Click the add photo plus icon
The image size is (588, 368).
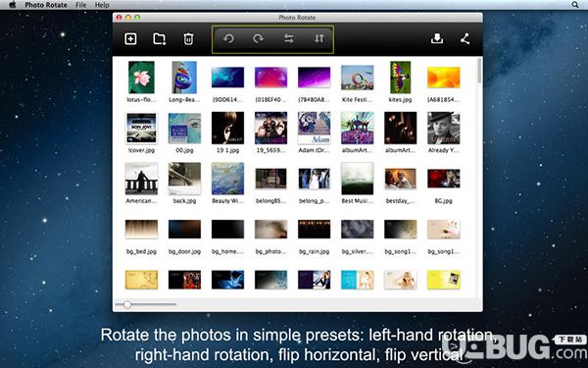click(x=130, y=38)
